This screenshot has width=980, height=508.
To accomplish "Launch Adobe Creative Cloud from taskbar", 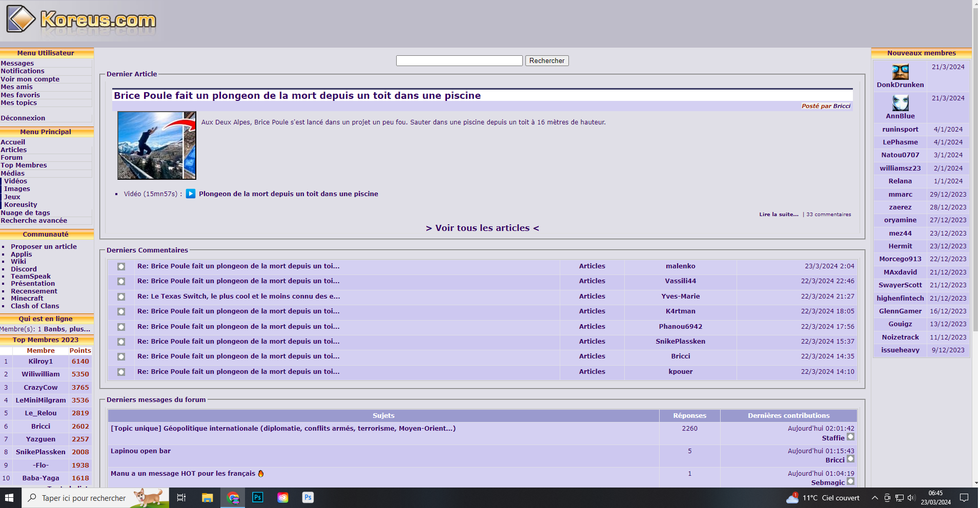I will pos(283,498).
